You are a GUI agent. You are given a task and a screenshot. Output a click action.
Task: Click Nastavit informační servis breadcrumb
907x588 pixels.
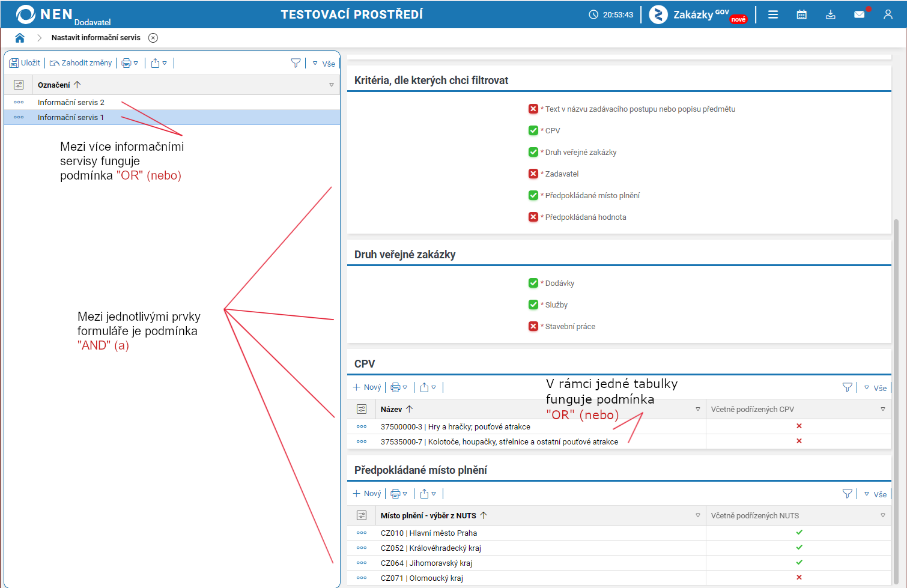click(96, 38)
